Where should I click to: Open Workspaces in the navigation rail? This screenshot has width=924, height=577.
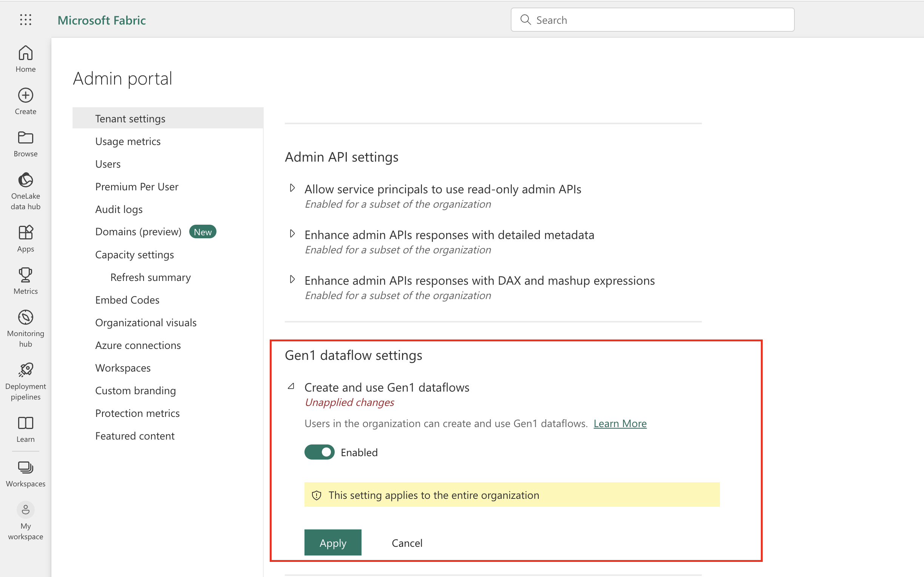pos(26,474)
